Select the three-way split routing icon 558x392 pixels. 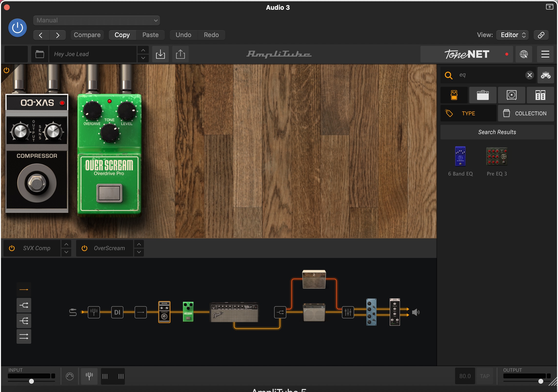pos(24,321)
